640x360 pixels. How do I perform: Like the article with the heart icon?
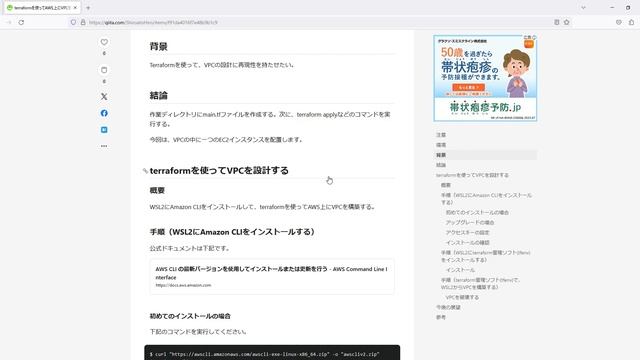[x=104, y=42]
